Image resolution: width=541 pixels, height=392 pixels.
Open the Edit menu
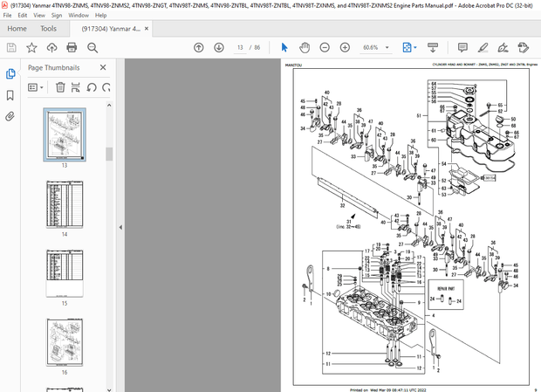pos(23,15)
